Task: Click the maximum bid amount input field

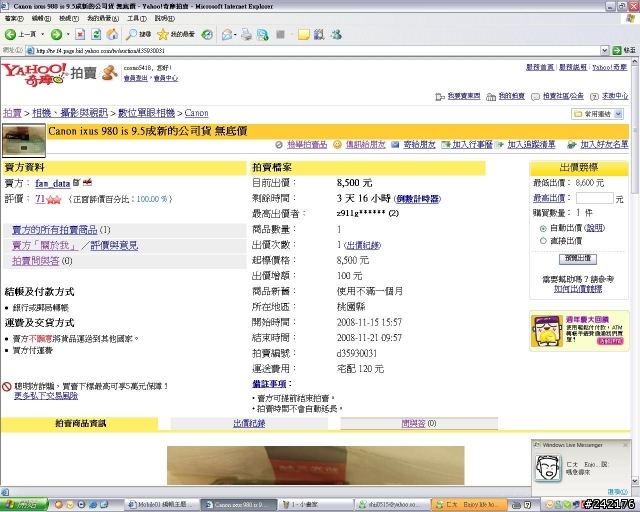Action: point(595,198)
